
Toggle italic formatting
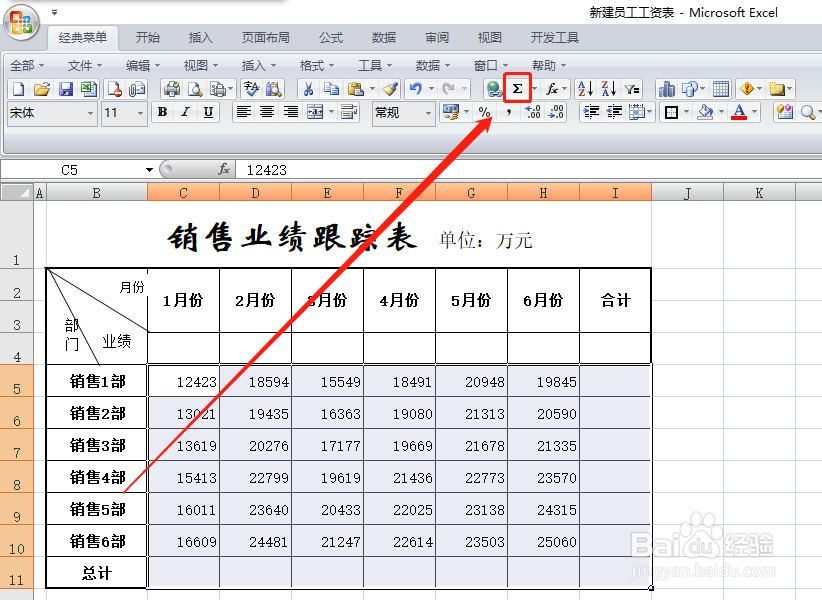(x=184, y=112)
